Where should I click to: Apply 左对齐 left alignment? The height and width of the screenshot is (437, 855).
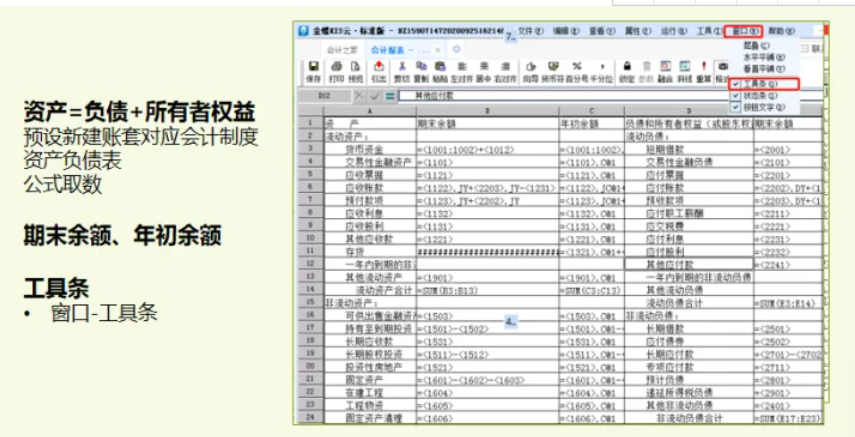click(x=462, y=67)
